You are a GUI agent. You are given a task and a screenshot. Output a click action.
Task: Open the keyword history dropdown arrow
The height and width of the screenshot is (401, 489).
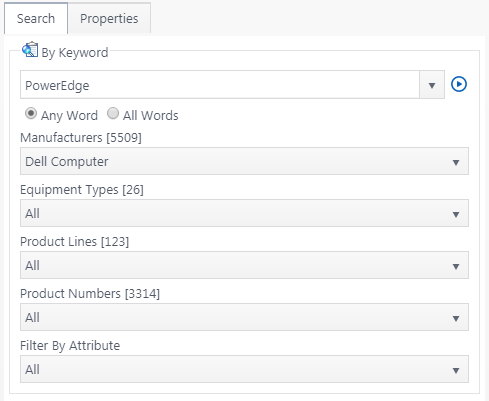(432, 85)
